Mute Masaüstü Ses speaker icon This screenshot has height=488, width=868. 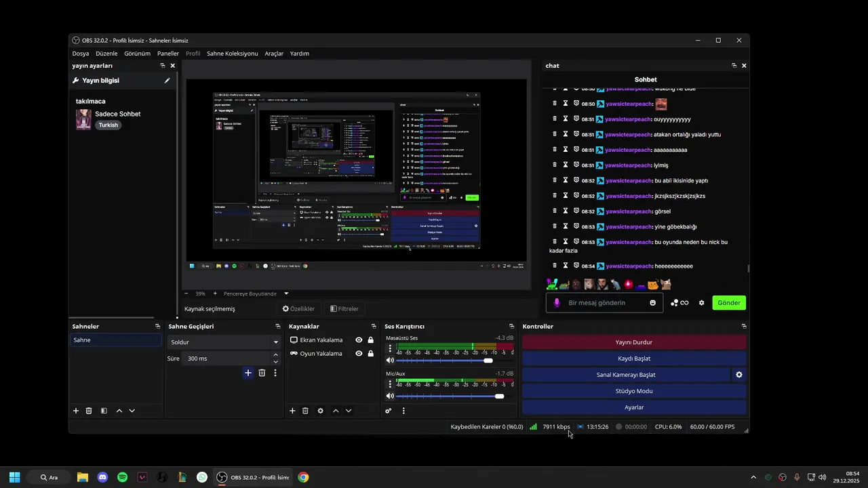390,361
